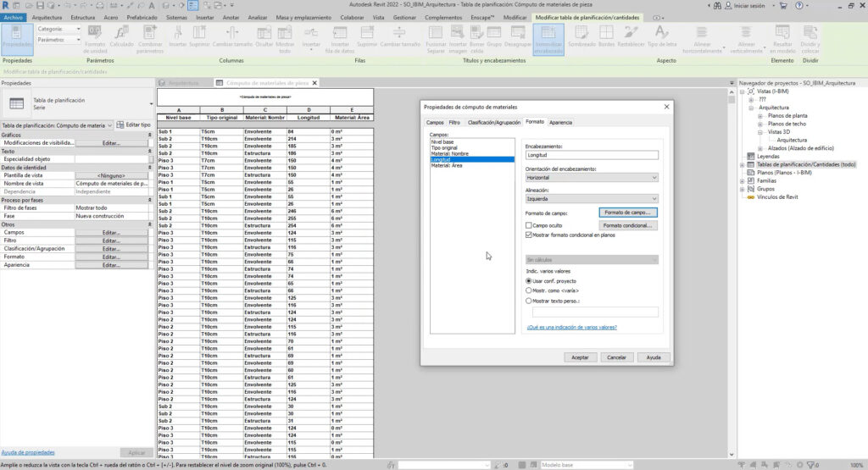This screenshot has width=868, height=470.
Task: Click the Encabezamiento text field
Action: (x=592, y=155)
